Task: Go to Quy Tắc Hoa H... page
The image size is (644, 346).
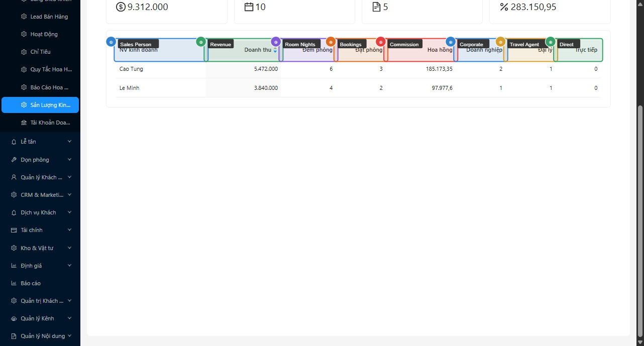Action: (51, 69)
